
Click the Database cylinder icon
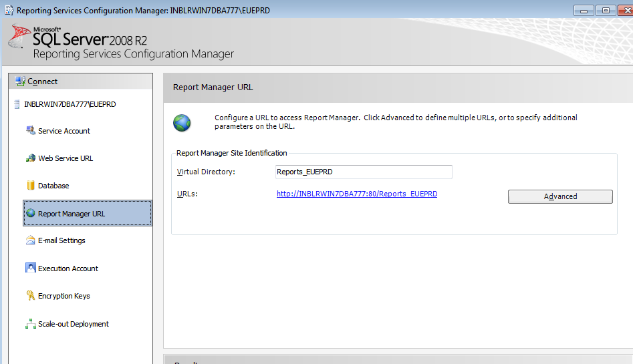31,185
